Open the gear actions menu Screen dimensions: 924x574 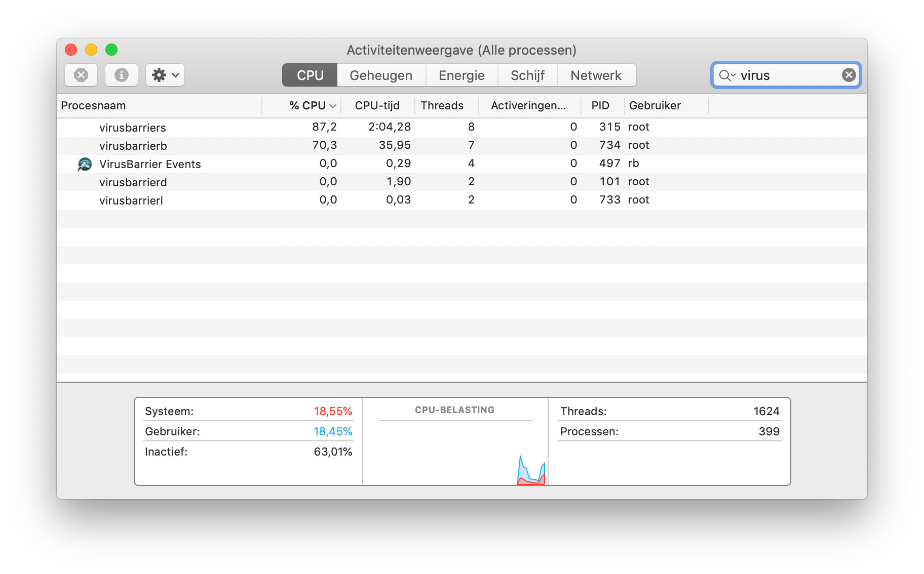[165, 75]
